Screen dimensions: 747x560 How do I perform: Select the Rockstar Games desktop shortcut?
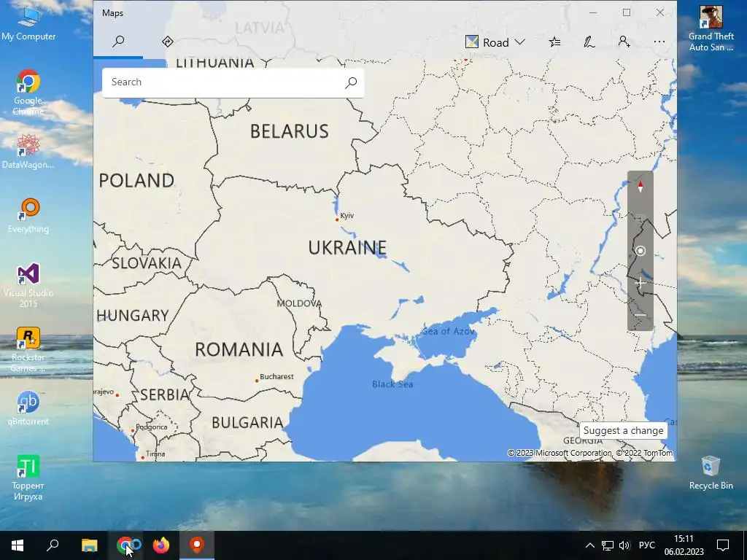pos(28,349)
